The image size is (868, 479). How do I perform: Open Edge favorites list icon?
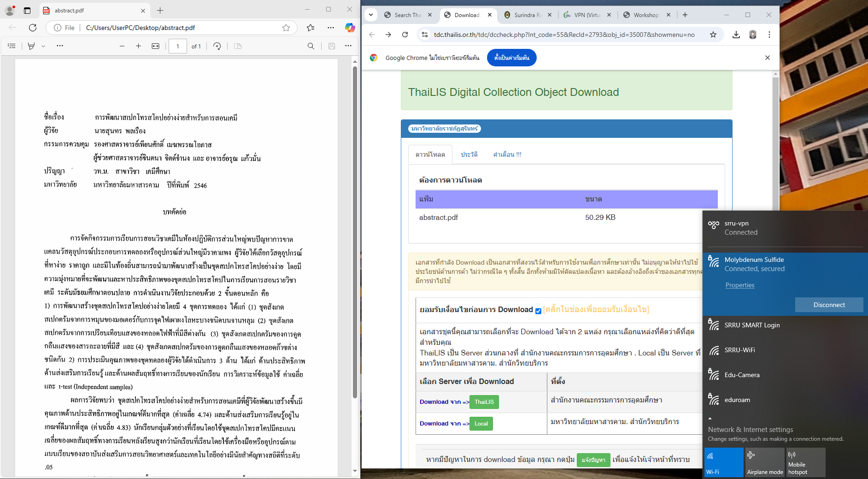(311, 28)
